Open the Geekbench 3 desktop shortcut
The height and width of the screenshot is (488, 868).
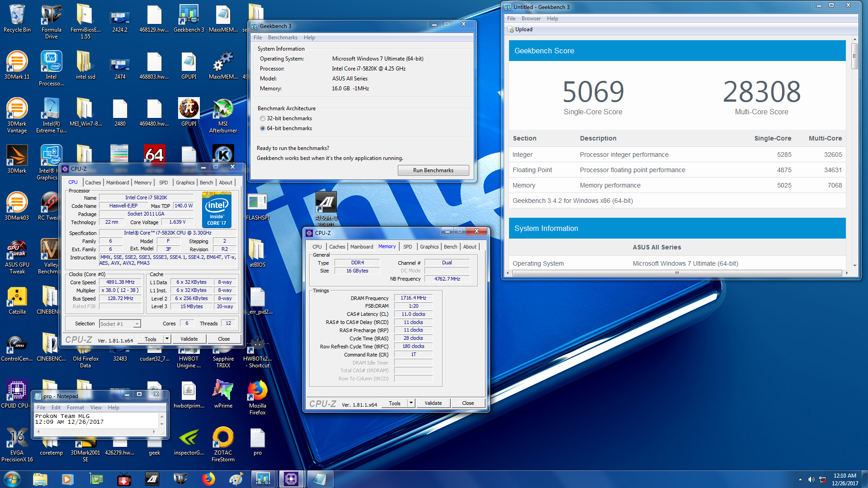click(189, 18)
